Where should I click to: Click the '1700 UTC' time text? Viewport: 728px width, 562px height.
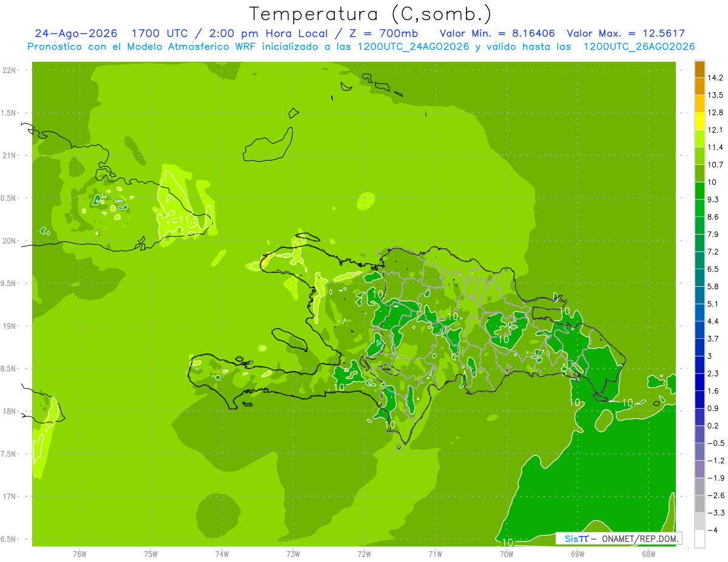point(160,33)
